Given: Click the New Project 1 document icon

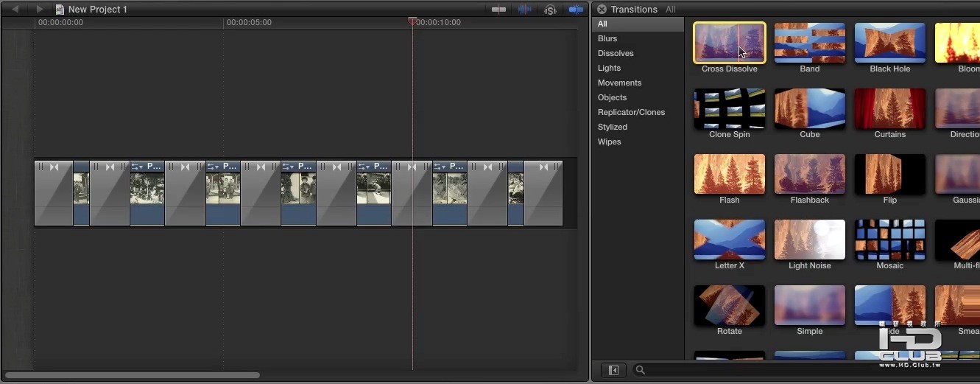Looking at the screenshot, I should click(x=60, y=10).
